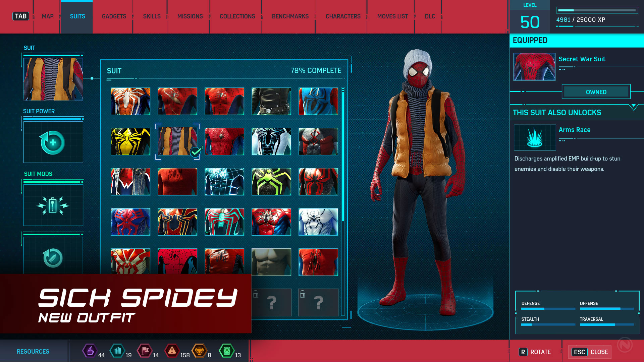Click the red crime token warning icon
This screenshot has height=362, width=644.
point(172,351)
